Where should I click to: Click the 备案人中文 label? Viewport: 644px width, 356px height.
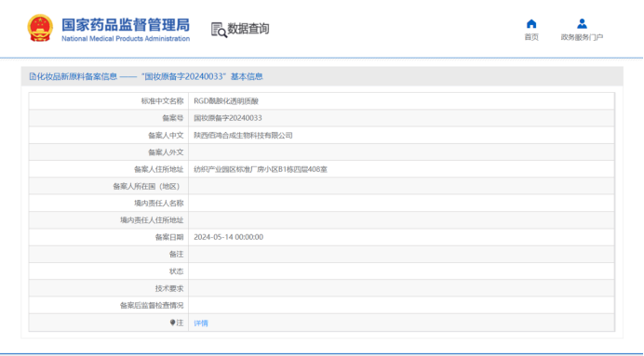pyautogui.click(x=166, y=136)
